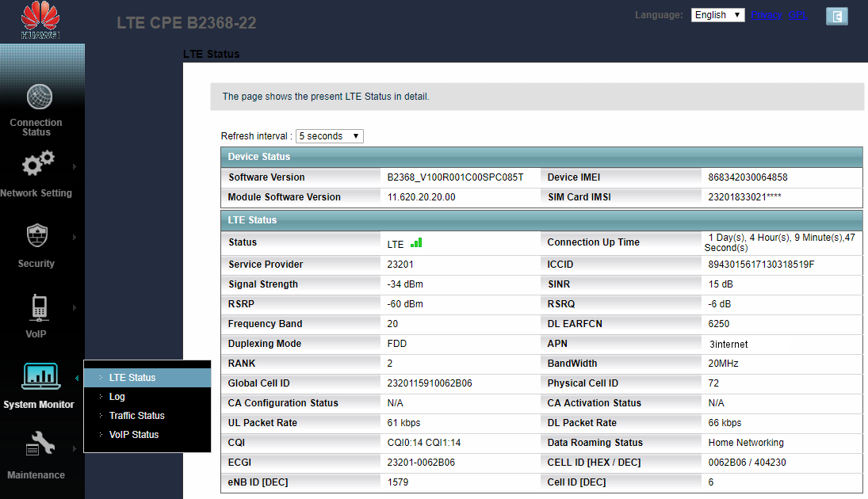Open Security shield icon

(x=37, y=236)
